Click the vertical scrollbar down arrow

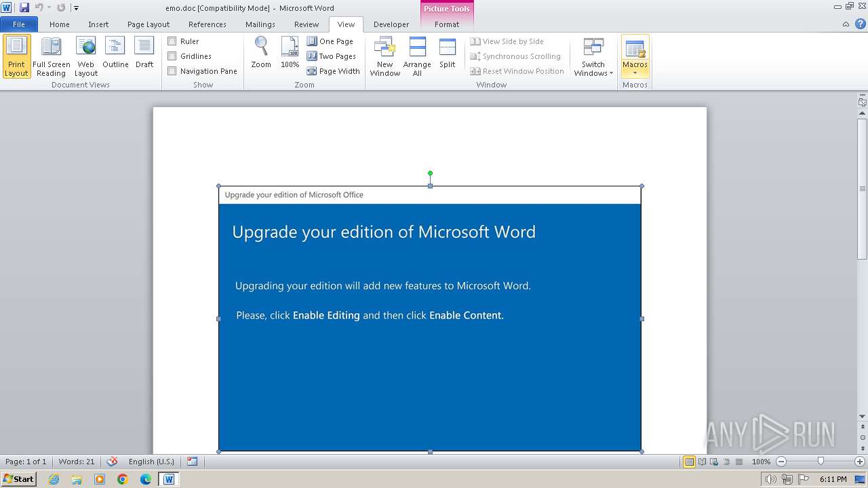coord(863,417)
